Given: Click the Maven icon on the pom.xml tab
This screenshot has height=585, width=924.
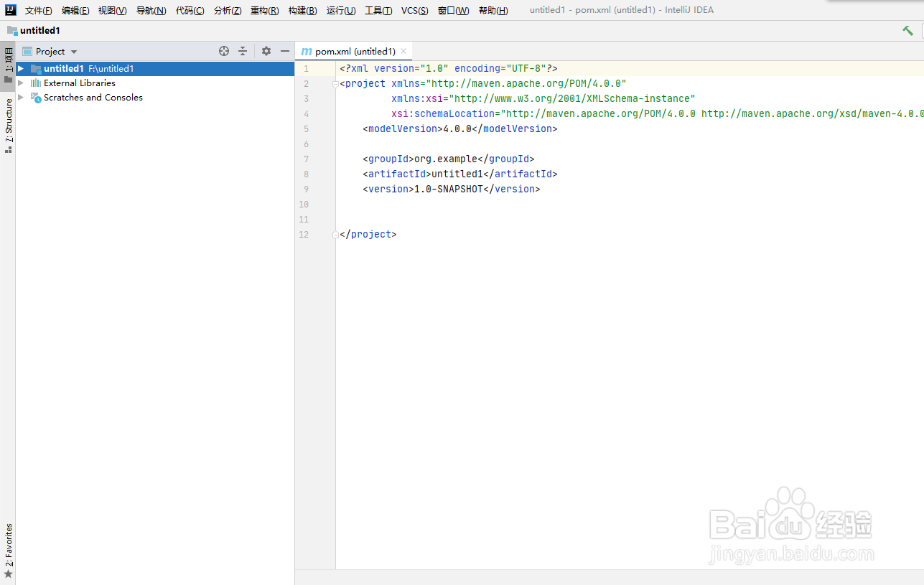Looking at the screenshot, I should [x=307, y=52].
